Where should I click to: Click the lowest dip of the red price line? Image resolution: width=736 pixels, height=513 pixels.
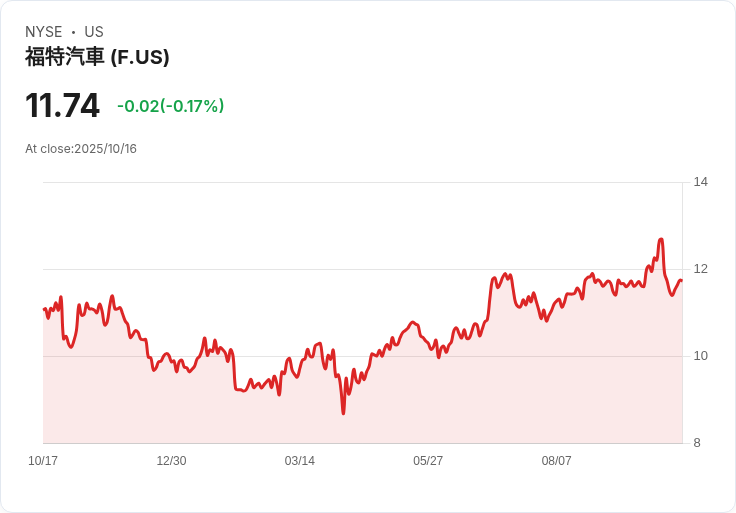pos(343,412)
